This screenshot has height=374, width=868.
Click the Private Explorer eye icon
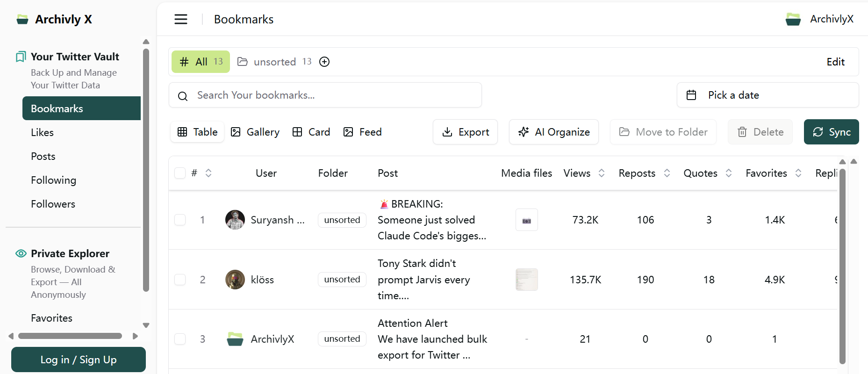(x=21, y=253)
